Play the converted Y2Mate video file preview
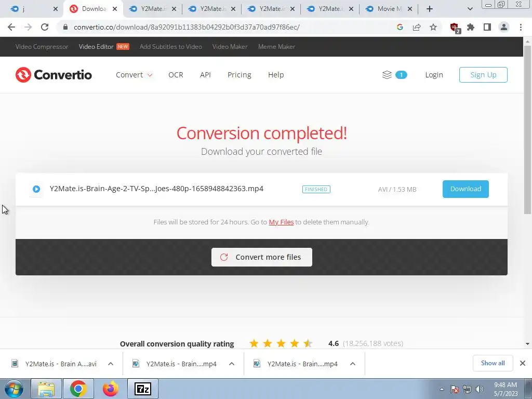 36,189
